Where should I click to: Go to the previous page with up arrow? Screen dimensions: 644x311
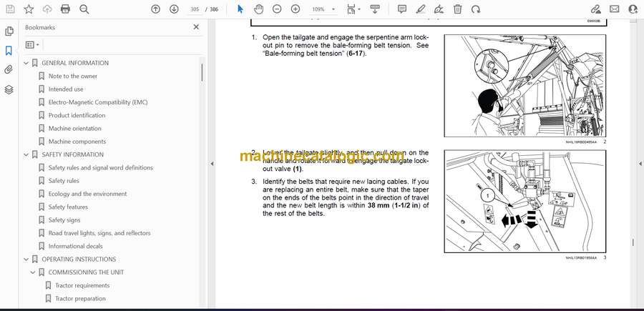156,9
